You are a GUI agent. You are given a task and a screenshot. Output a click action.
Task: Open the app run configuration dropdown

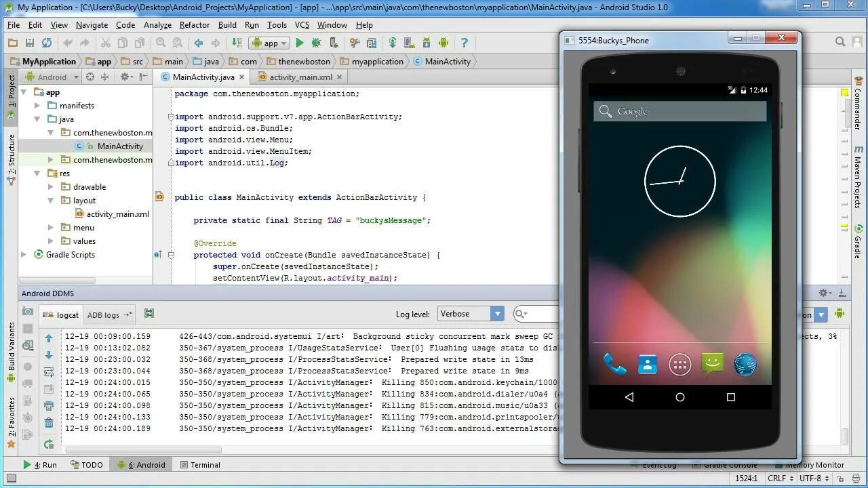coord(270,43)
